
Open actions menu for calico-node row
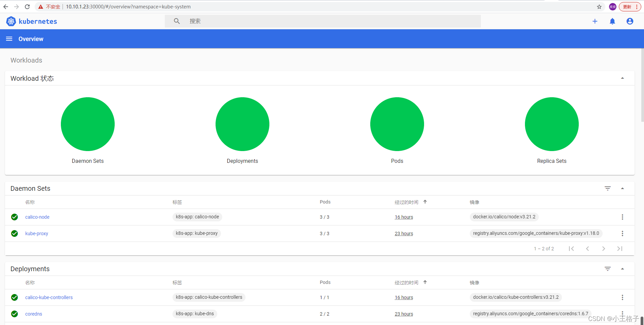pos(622,217)
